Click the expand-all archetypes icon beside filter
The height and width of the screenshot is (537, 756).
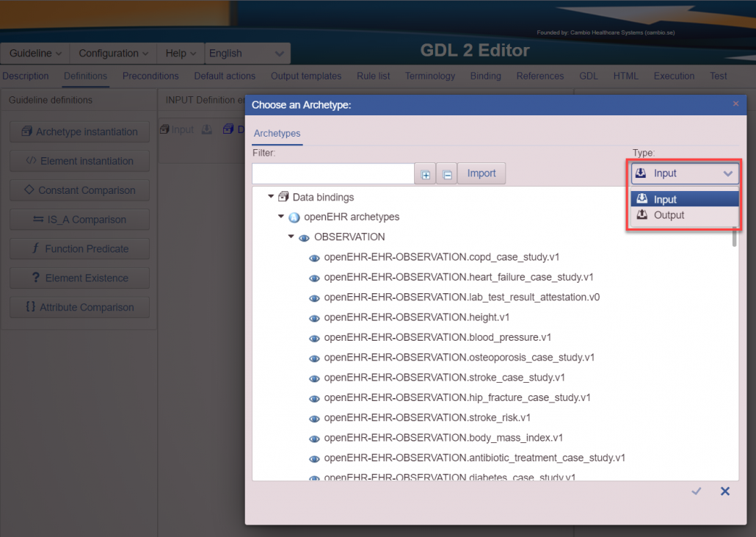click(x=426, y=173)
